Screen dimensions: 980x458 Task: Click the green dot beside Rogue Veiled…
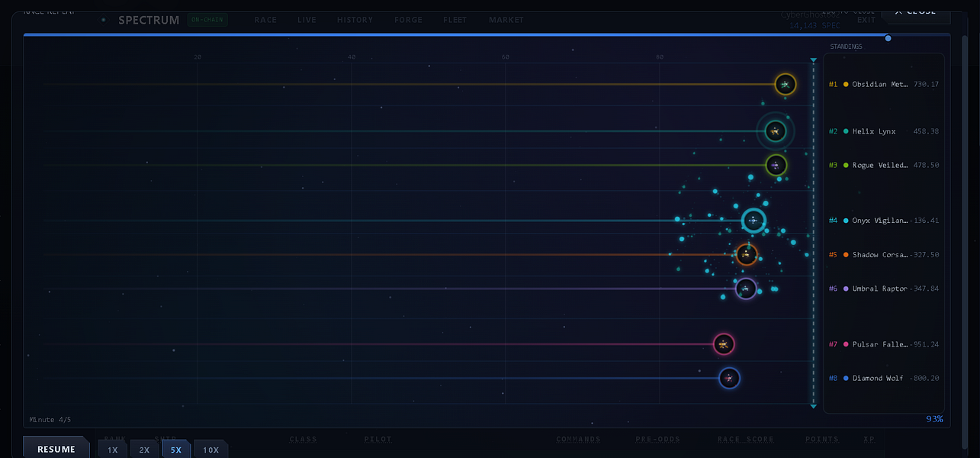click(x=846, y=165)
